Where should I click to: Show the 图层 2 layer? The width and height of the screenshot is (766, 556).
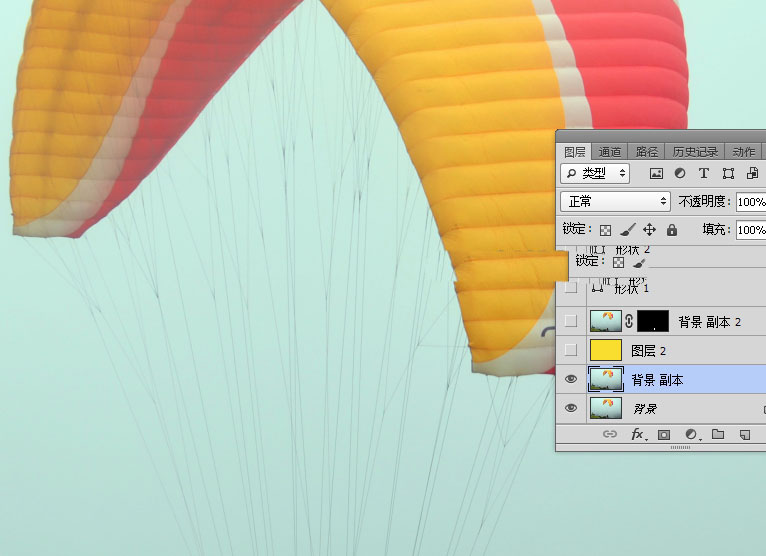click(x=571, y=350)
